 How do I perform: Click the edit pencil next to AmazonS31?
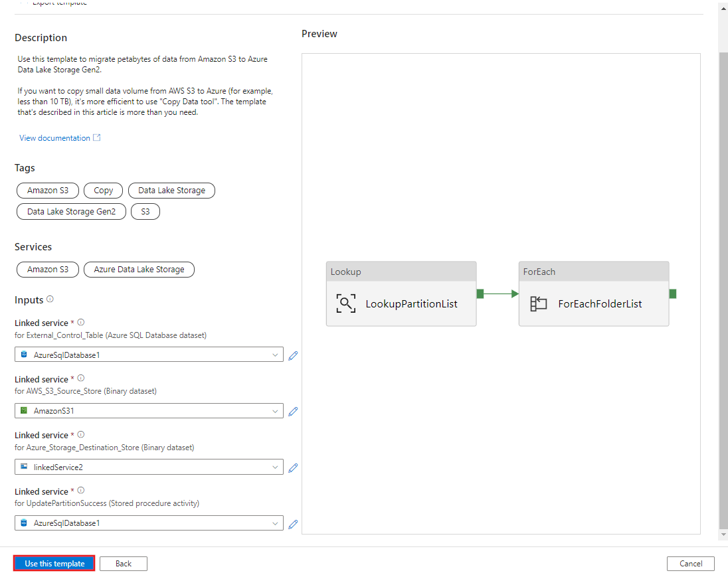tap(293, 412)
